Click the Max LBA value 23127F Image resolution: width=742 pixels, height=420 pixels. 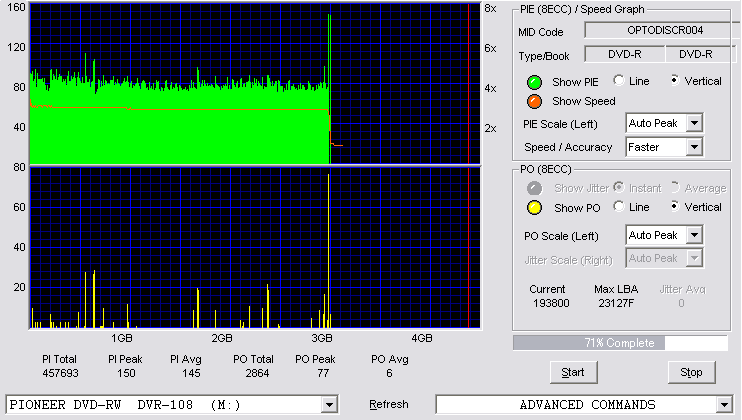(616, 303)
